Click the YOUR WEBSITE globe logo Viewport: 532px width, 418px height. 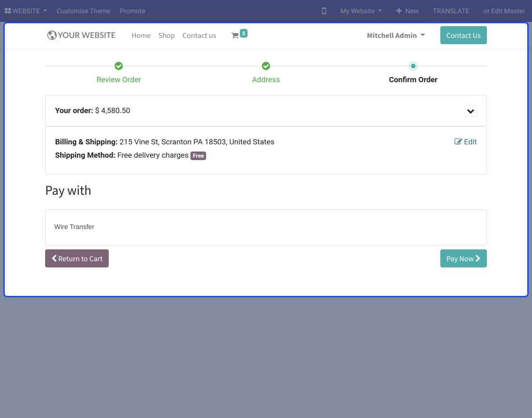[x=81, y=35]
